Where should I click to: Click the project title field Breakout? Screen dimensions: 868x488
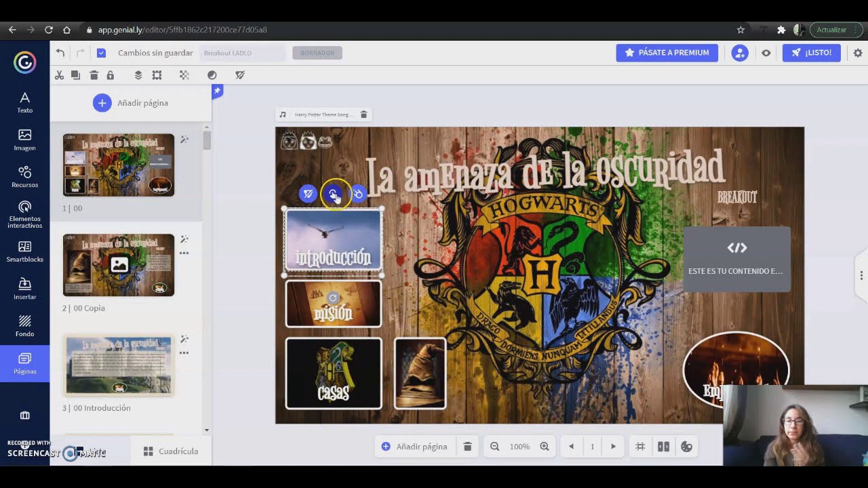[242, 53]
